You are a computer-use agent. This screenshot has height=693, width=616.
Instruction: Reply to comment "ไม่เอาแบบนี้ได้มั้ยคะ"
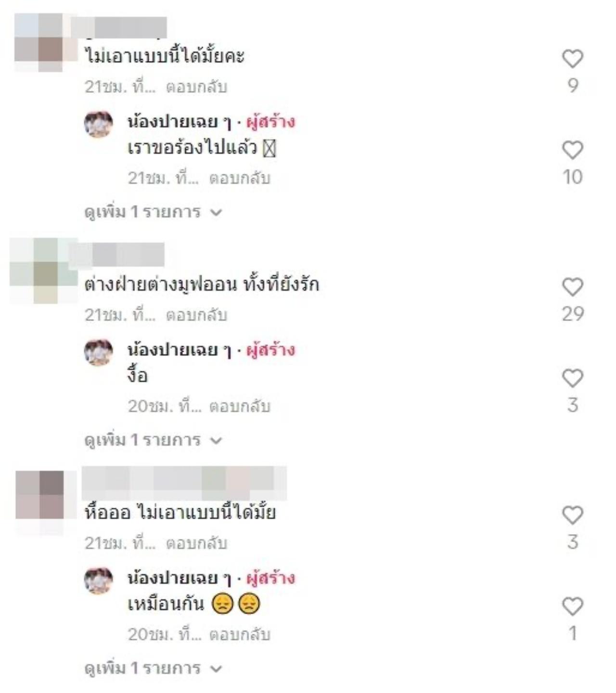196,87
